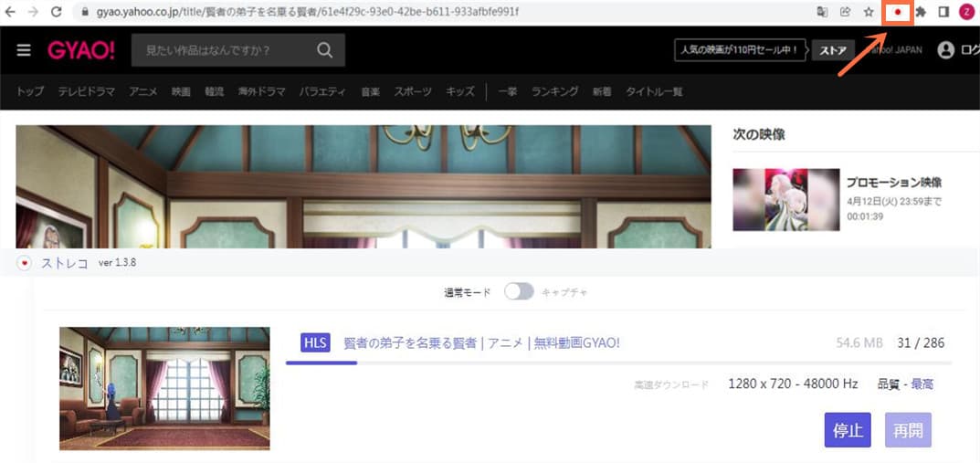The image size is (980, 463).
Task: Open the Streco red dot extension
Action: coord(898,13)
